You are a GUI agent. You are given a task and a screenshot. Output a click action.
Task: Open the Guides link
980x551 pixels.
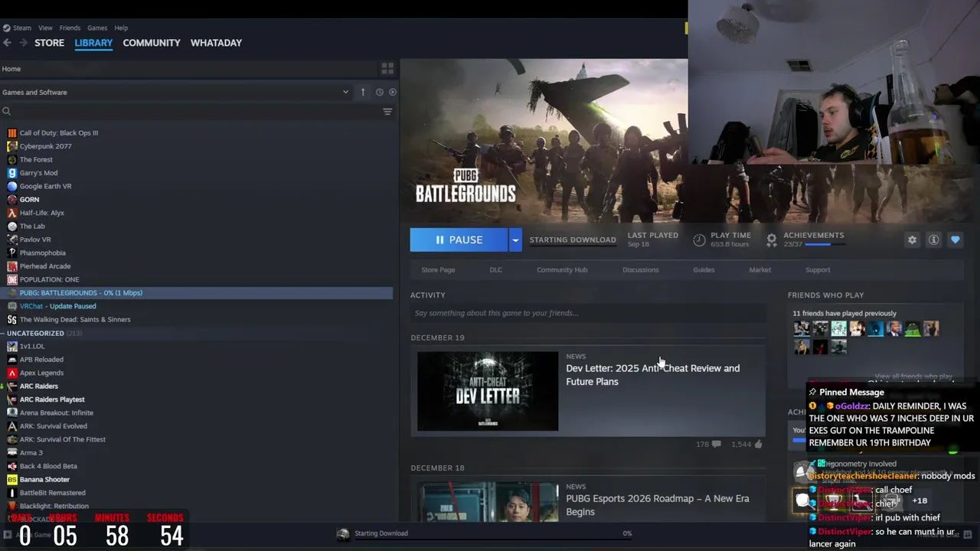pyautogui.click(x=704, y=269)
